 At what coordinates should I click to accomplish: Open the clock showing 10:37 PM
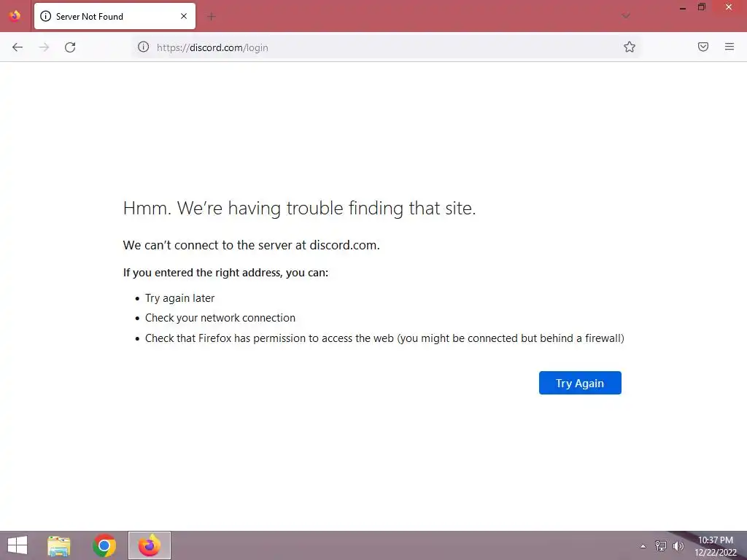pyautogui.click(x=716, y=546)
